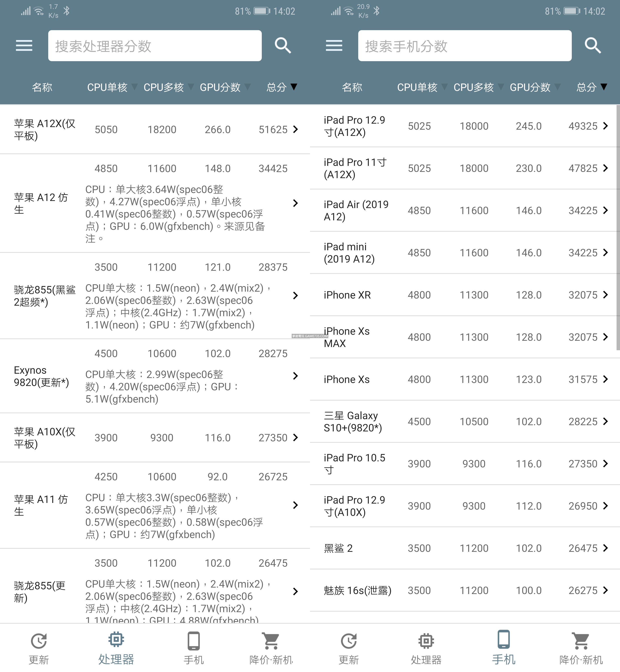
Task: Select the 处理器 chip icon in right bottom bar
Action: (x=426, y=641)
